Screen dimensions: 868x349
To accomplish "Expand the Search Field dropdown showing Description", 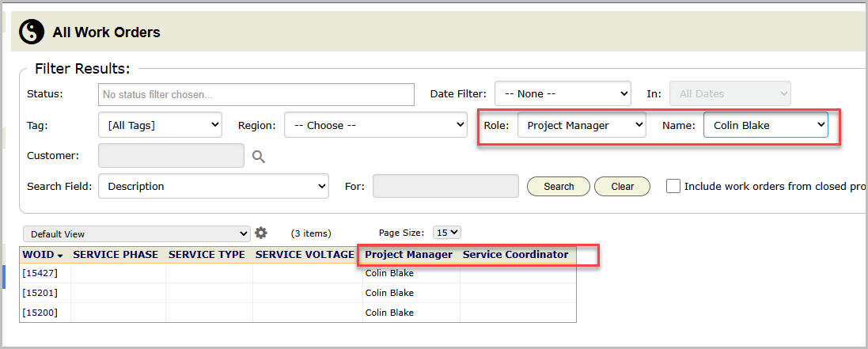I will [x=214, y=186].
